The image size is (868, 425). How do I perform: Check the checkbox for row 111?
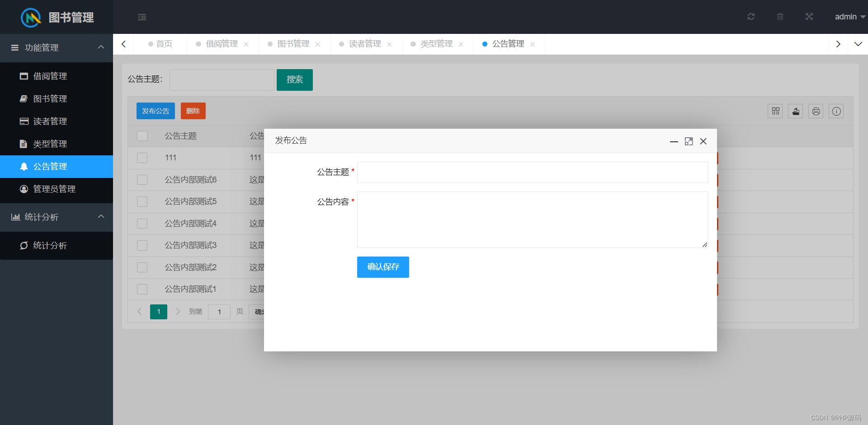142,158
